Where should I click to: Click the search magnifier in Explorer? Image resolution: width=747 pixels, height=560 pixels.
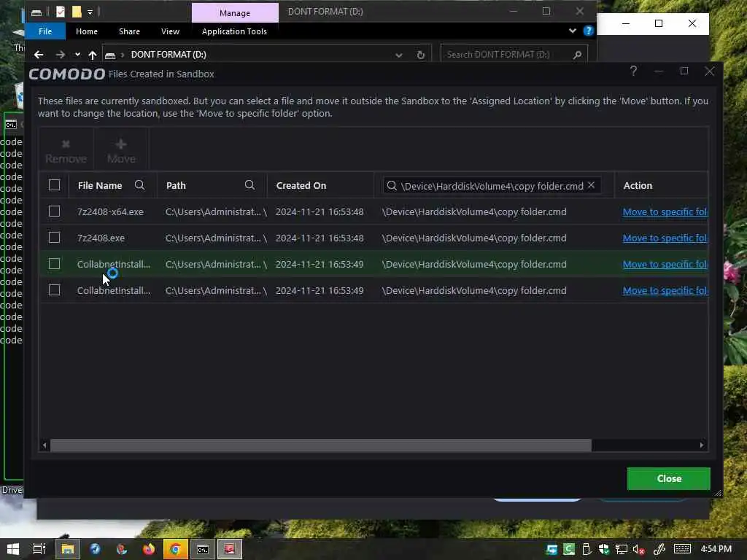(x=577, y=55)
